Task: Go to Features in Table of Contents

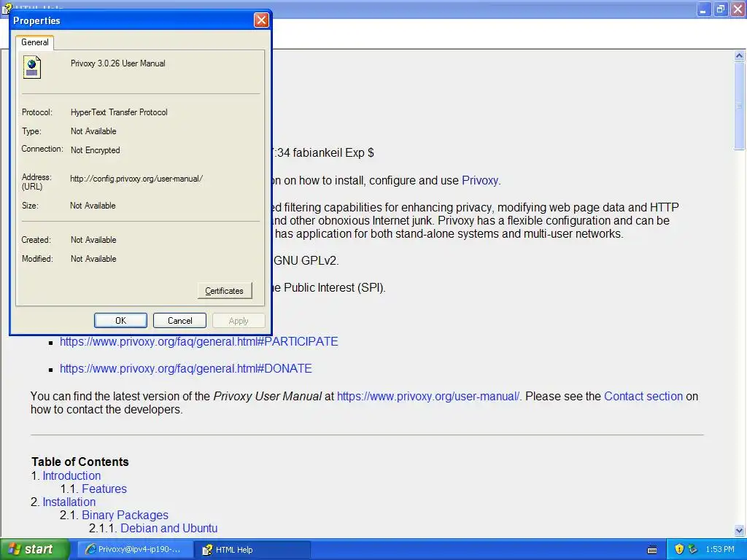Action: [x=104, y=489]
